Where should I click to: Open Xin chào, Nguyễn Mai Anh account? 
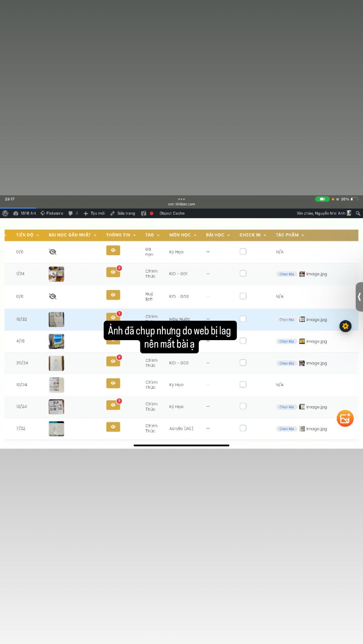pos(324,213)
